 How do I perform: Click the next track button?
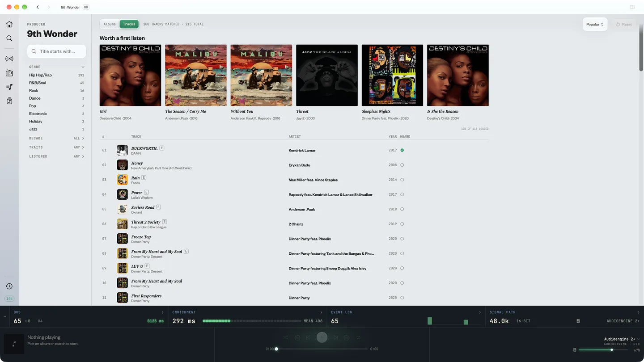(335, 337)
